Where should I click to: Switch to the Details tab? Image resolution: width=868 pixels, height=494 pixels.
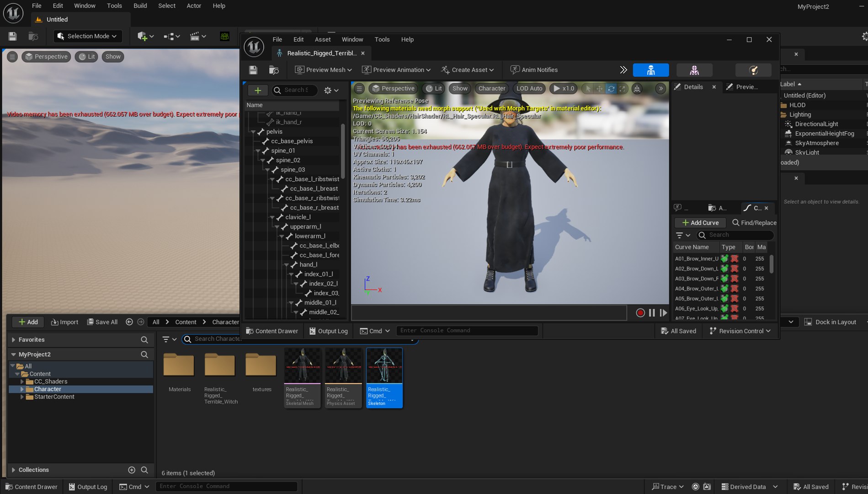[693, 87]
